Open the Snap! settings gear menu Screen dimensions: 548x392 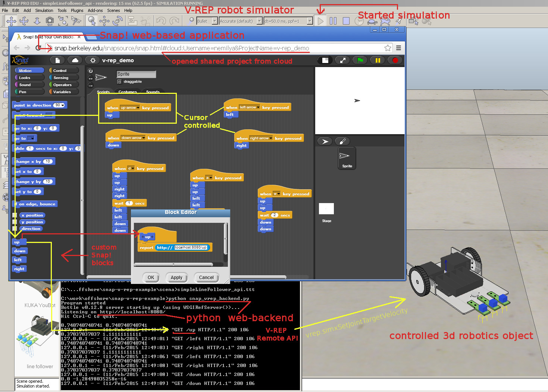93,60
